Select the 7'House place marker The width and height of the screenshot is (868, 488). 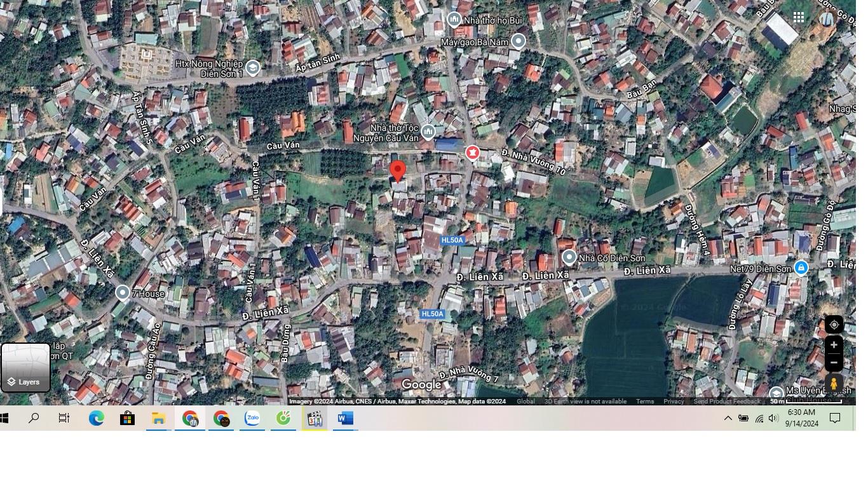123,292
